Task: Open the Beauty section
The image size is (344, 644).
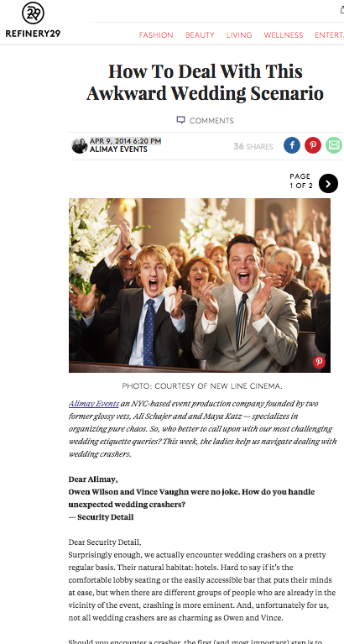Action: tap(200, 35)
